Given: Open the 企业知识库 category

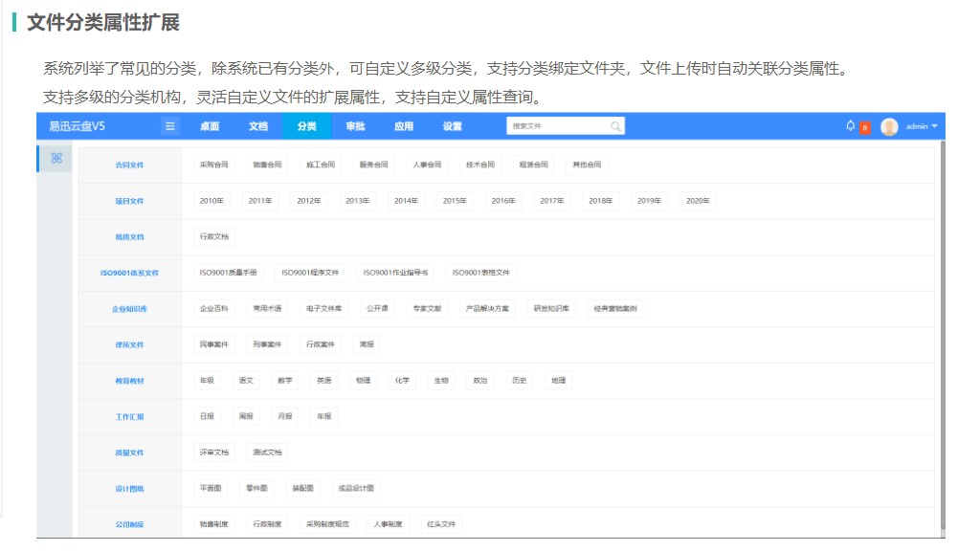Looking at the screenshot, I should point(129,309).
